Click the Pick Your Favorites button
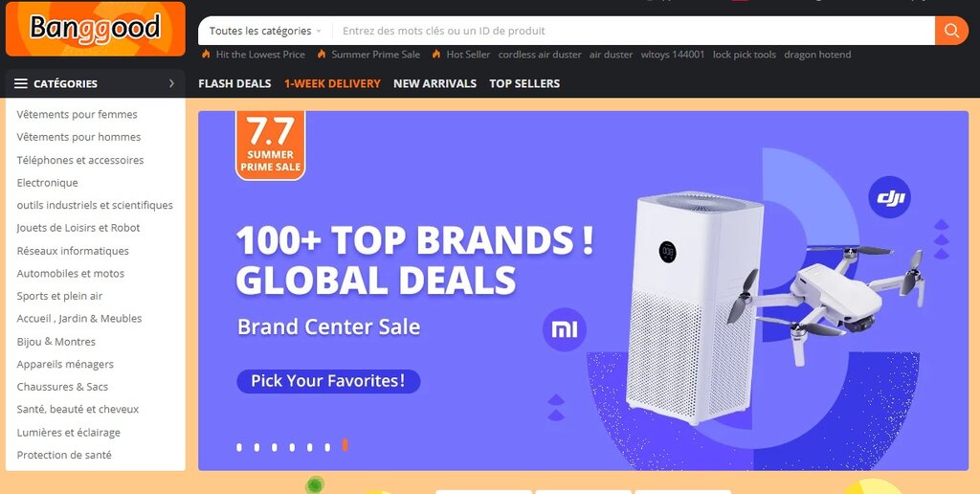This screenshot has height=494, width=980. pos(328,381)
